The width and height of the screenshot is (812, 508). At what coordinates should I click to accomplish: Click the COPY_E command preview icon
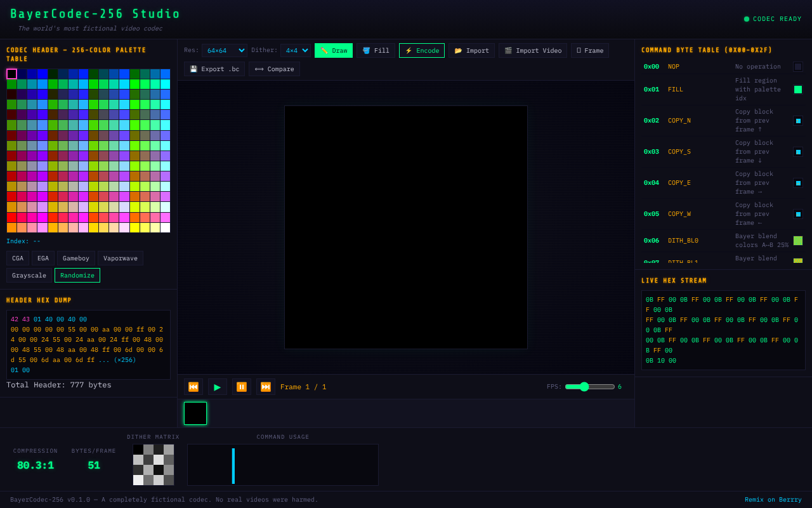point(798,183)
